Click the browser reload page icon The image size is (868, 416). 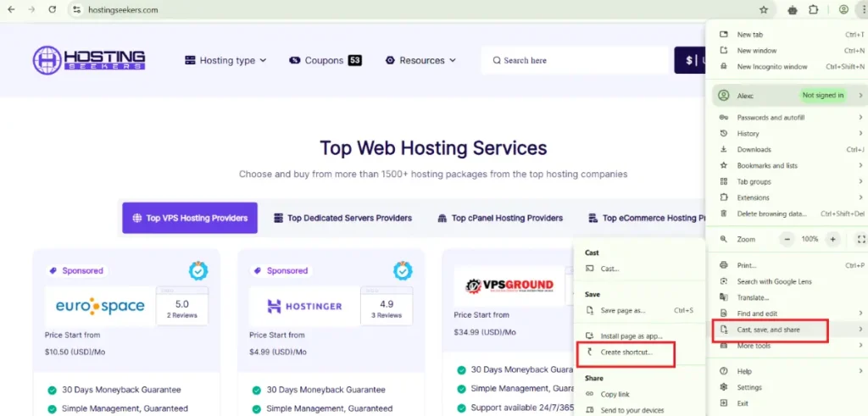point(53,9)
